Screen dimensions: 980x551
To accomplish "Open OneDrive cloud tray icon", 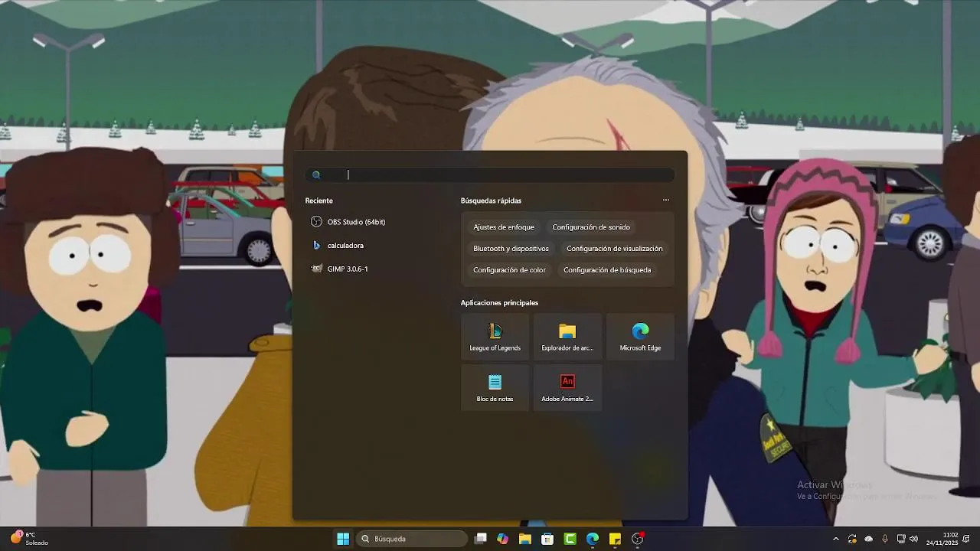I will 868,539.
